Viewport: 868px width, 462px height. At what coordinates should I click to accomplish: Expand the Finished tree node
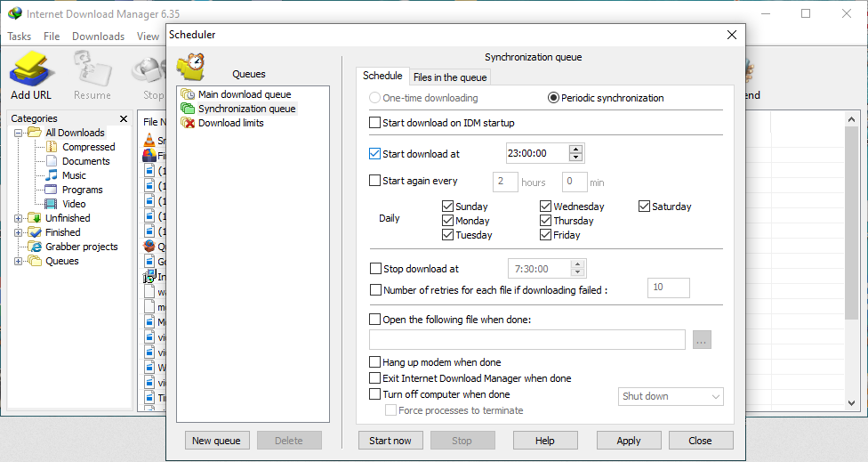pyautogui.click(x=19, y=232)
